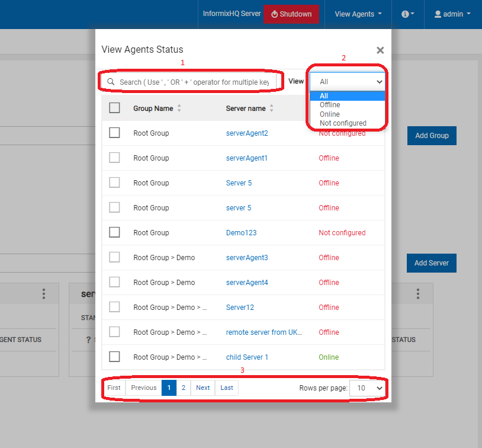Tick the Demo123 row checkbox

point(115,232)
